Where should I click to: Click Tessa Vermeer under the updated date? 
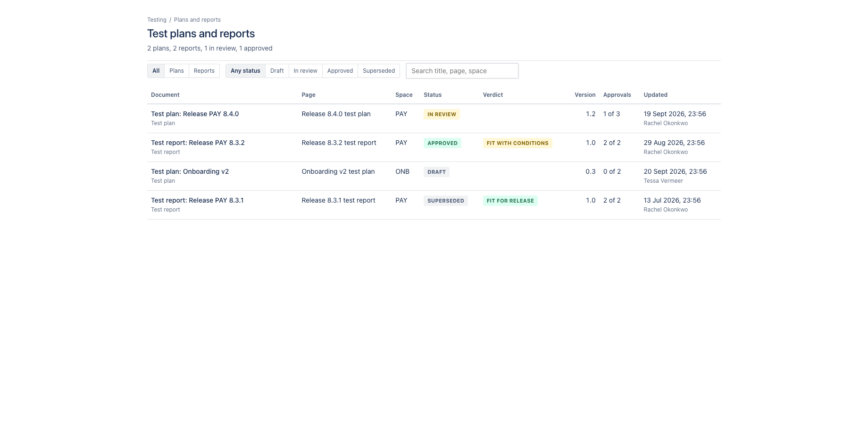[x=663, y=181]
